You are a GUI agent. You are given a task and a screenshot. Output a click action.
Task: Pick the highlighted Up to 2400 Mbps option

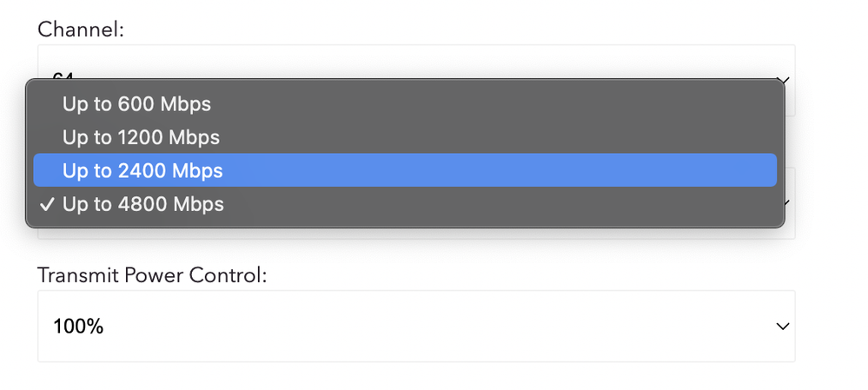click(142, 170)
